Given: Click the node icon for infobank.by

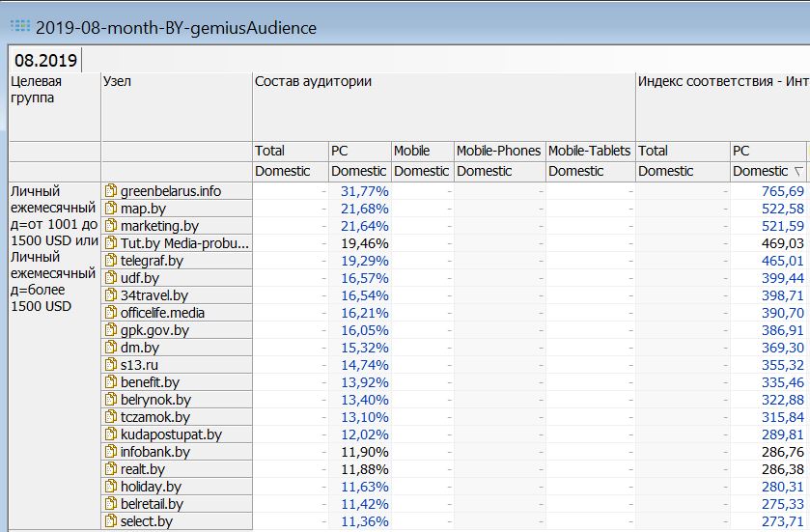Looking at the screenshot, I should coord(111,452).
